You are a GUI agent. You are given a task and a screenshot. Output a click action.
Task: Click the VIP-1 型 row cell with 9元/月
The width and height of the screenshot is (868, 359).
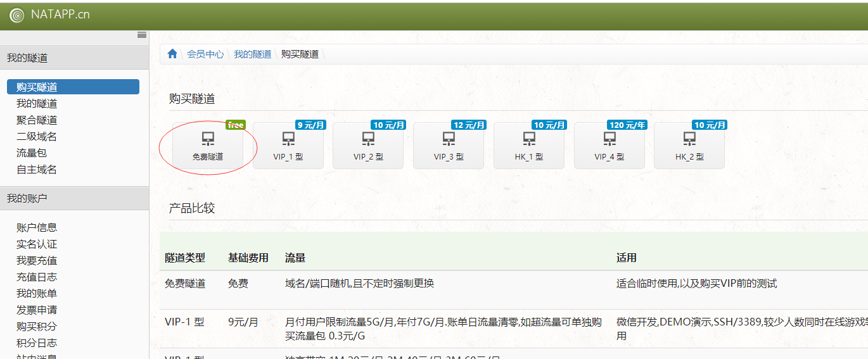(x=184, y=322)
